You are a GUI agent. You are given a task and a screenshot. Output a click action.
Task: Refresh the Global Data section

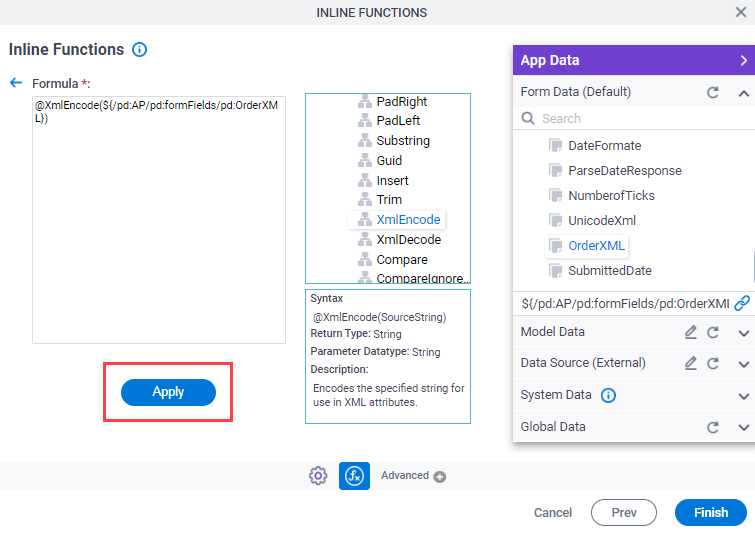[713, 427]
